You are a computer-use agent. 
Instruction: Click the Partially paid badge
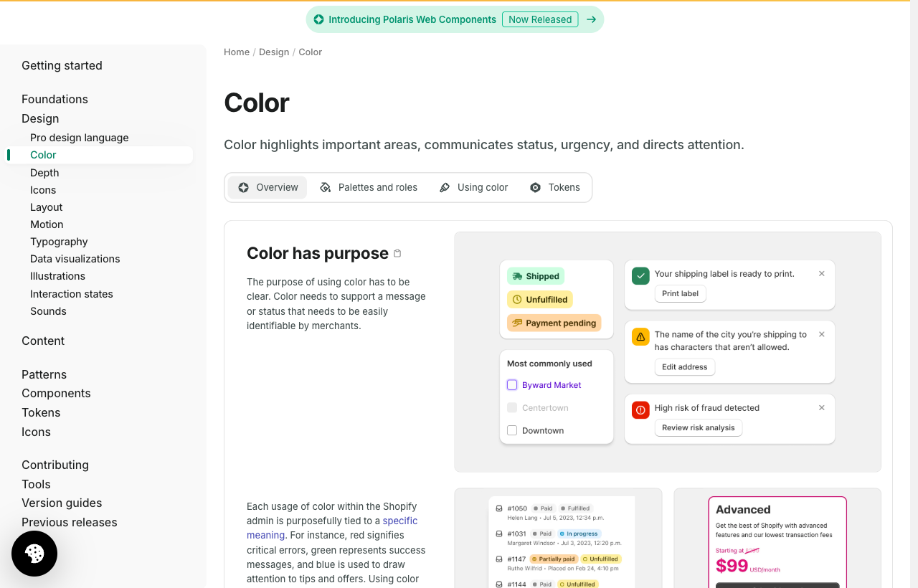point(553,559)
